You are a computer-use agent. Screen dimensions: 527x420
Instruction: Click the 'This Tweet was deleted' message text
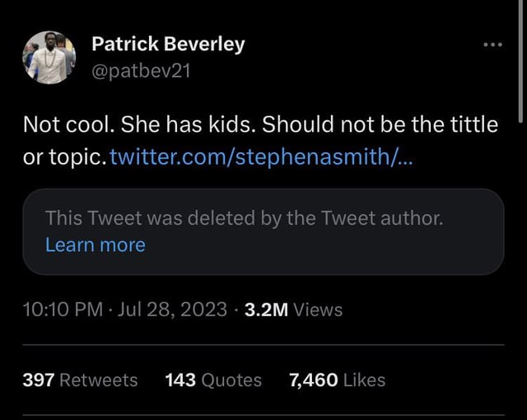(244, 218)
